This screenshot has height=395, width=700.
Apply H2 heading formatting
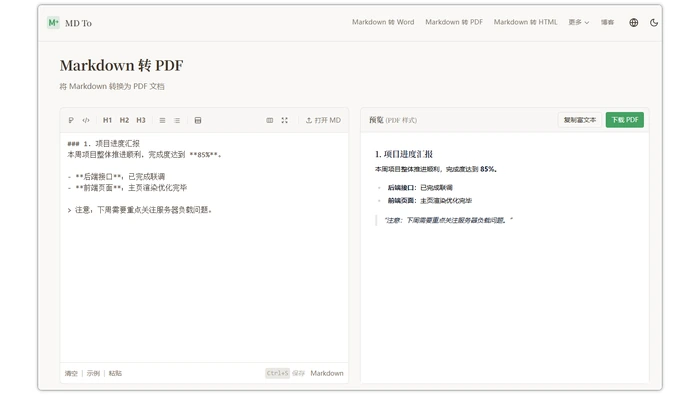[124, 120]
